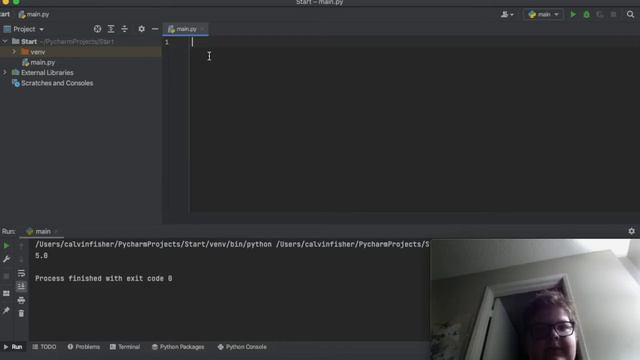640x360 pixels.
Task: Restore layout icon in Run panel
Action: pos(7,293)
